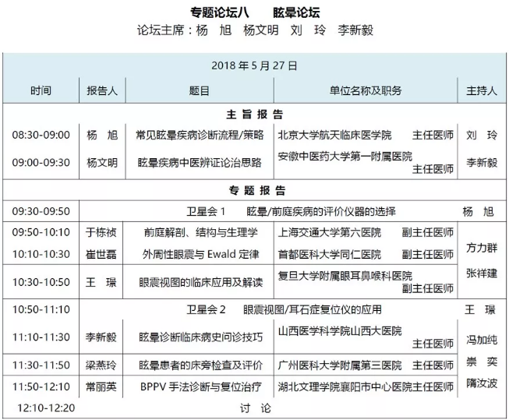Image resolution: width=509 pixels, height=420 pixels.
Task: Click the "主旨报告" section heading
Action: [254, 114]
